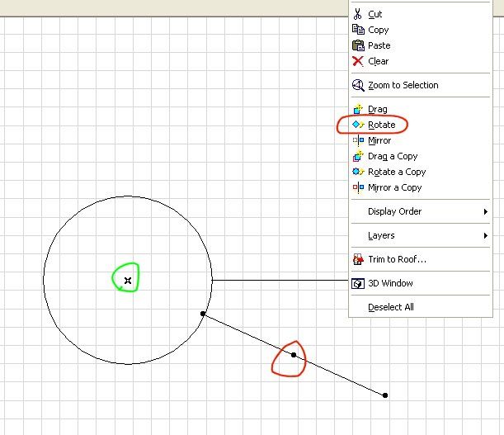
Task: Click the Copy pages icon
Action: click(x=358, y=30)
